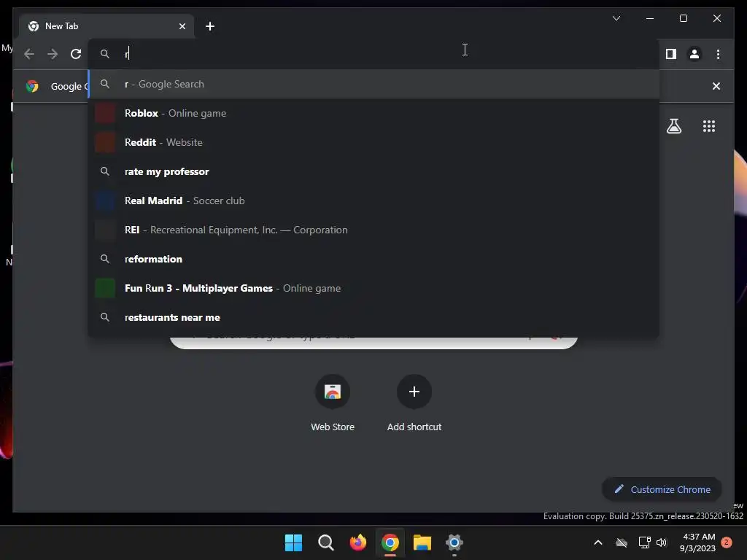Launch Firefox from the taskbar
This screenshot has width=747, height=560.
(357, 542)
